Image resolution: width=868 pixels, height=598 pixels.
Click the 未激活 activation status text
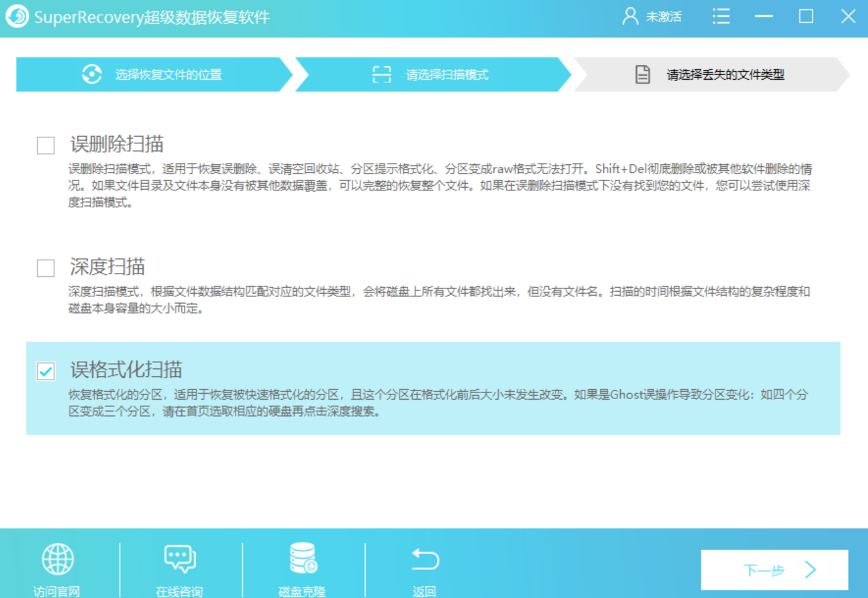[664, 17]
